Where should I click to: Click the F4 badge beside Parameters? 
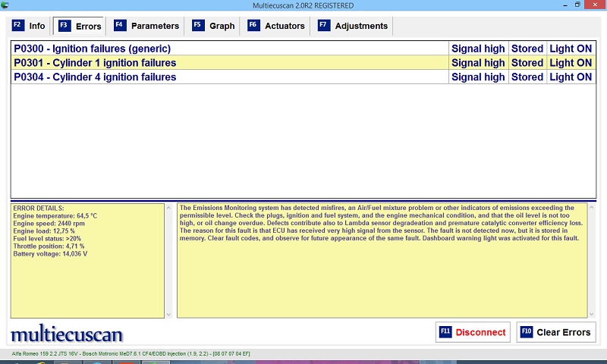pyautogui.click(x=120, y=26)
